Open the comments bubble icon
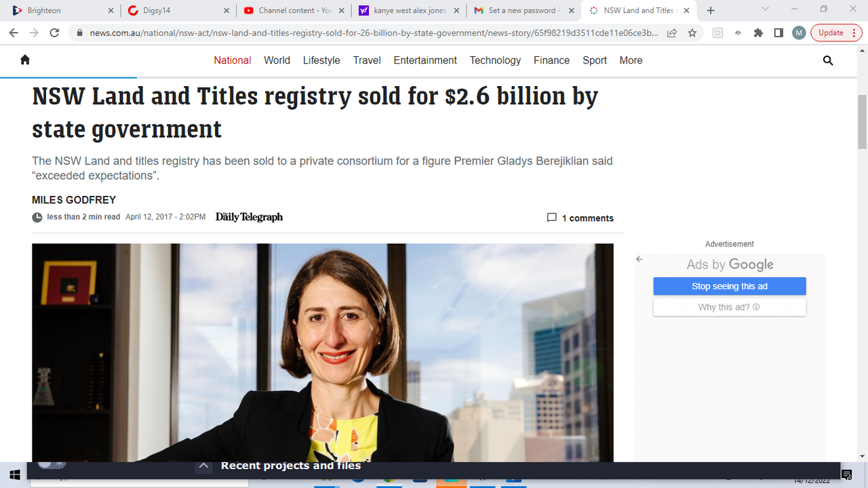The image size is (868, 488). (x=551, y=218)
